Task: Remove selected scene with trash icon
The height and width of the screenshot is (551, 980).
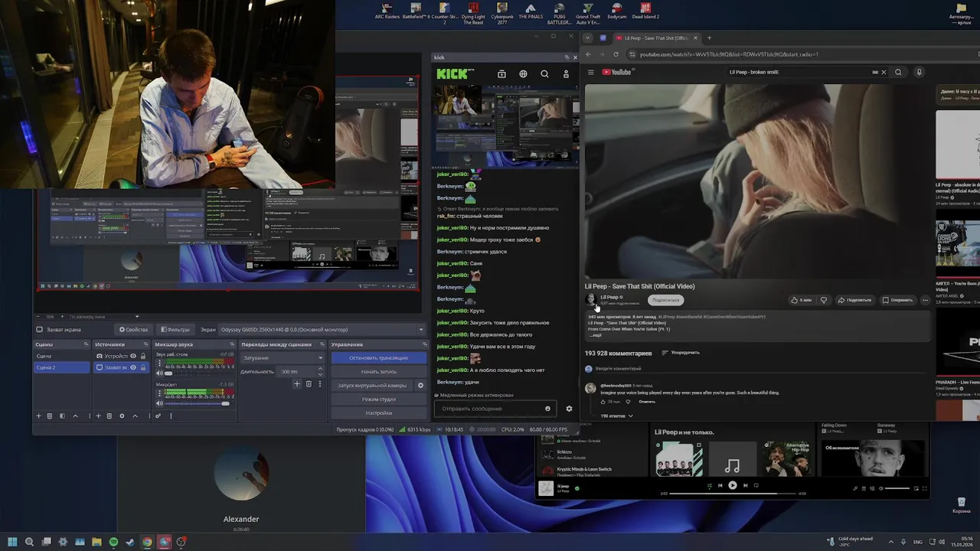Action: point(50,416)
